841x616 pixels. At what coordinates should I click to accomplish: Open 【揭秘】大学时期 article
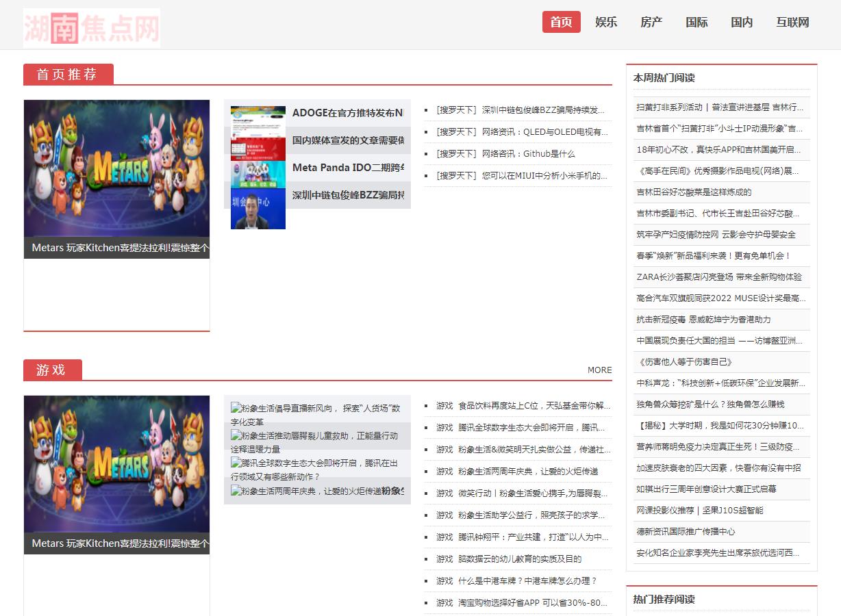click(x=720, y=425)
